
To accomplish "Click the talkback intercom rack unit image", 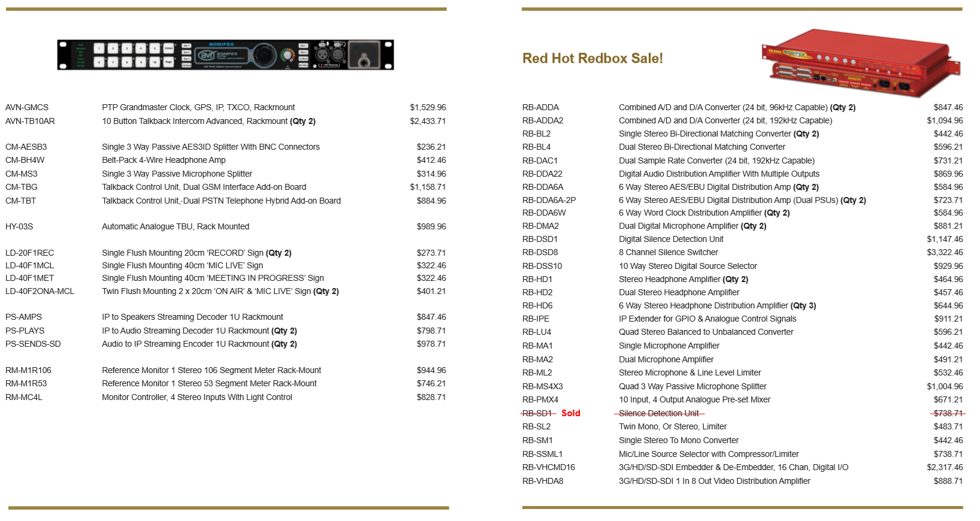I will tap(226, 55).
